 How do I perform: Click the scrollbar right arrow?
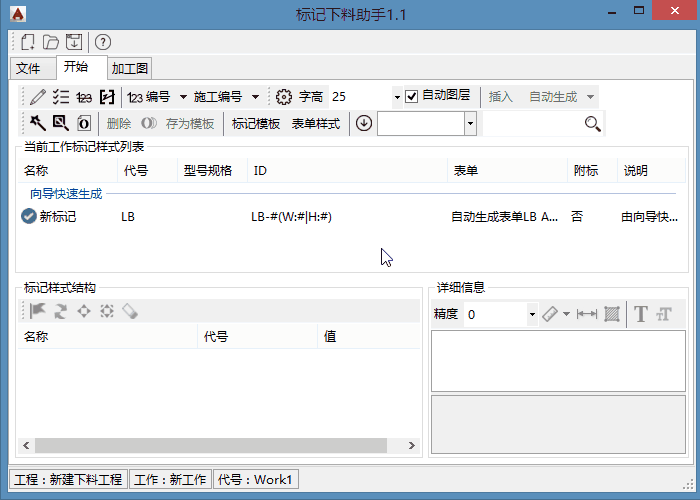pos(412,446)
